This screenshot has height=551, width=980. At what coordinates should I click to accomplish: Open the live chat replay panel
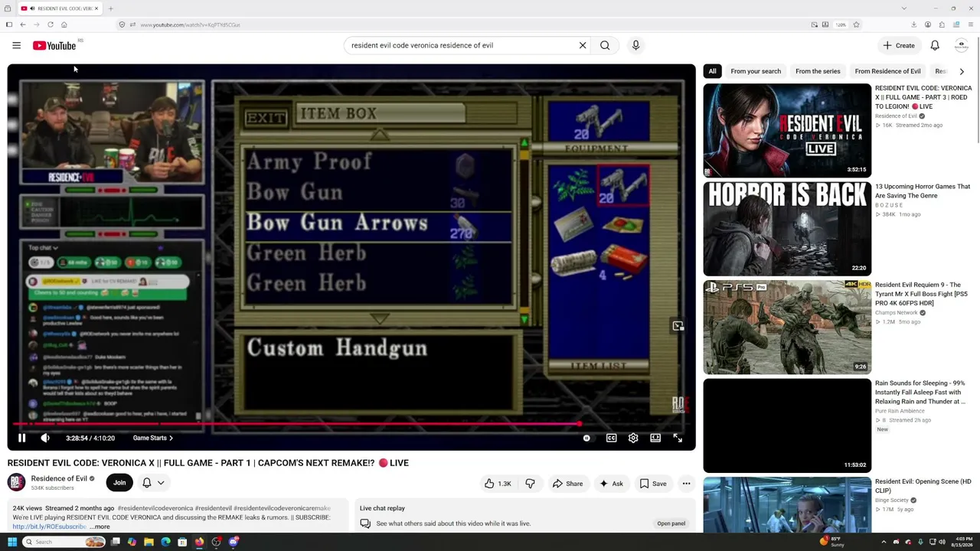[671, 523]
